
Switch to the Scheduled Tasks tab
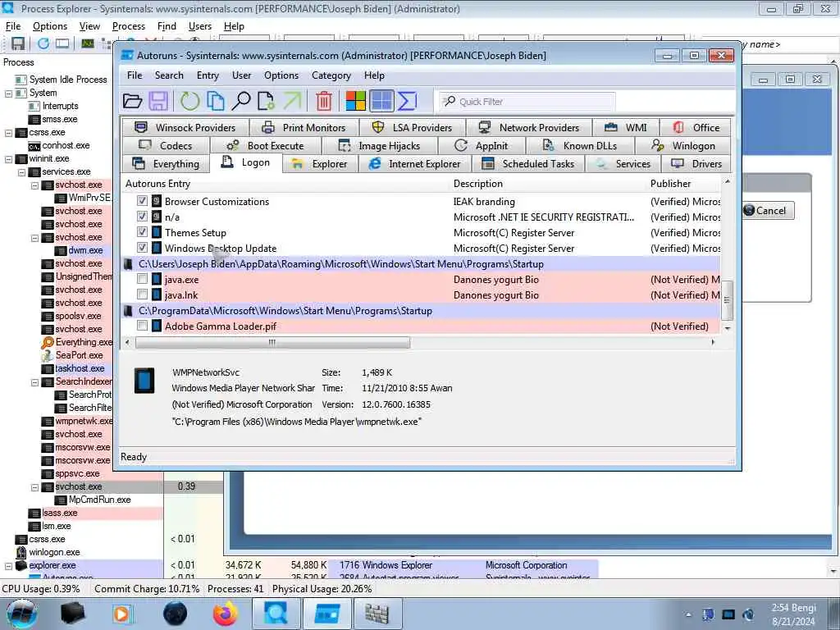pos(528,164)
